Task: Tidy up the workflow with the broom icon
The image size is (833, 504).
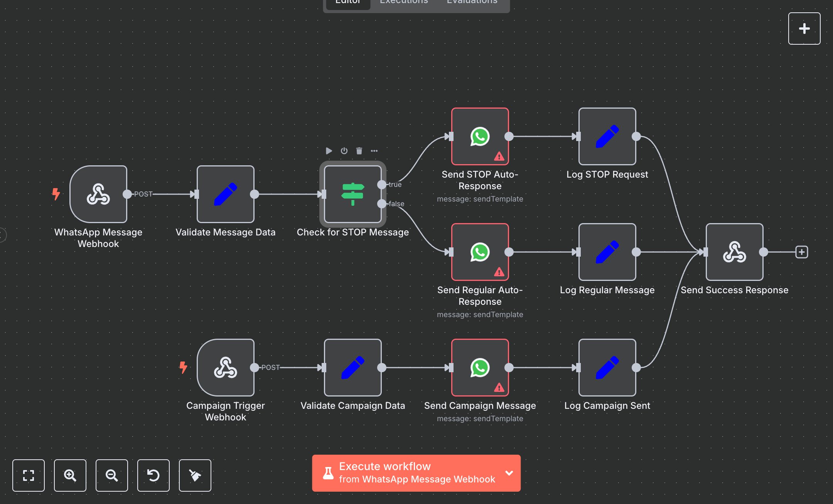Action: (195, 475)
